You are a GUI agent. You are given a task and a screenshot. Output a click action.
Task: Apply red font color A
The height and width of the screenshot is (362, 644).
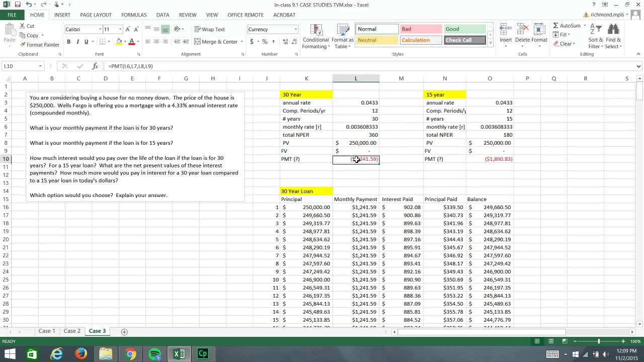click(x=131, y=42)
